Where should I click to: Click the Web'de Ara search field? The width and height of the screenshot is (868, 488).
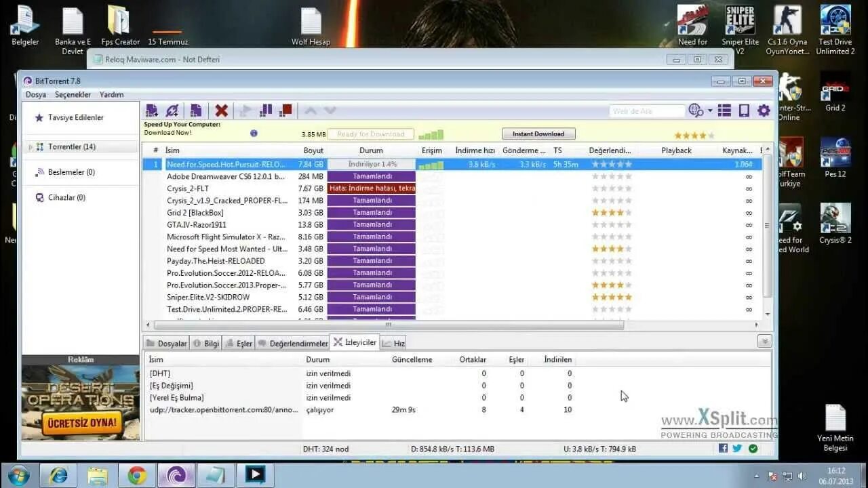(x=647, y=111)
